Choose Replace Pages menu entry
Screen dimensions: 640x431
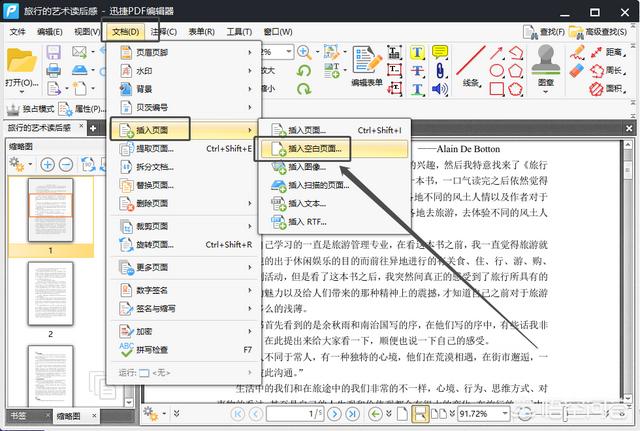pyautogui.click(x=184, y=185)
